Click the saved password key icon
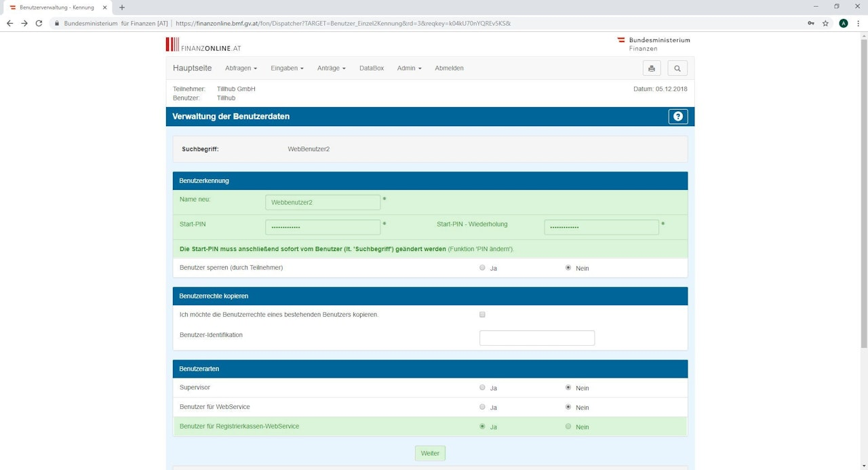Screen dimensions: 868x470 (811, 23)
